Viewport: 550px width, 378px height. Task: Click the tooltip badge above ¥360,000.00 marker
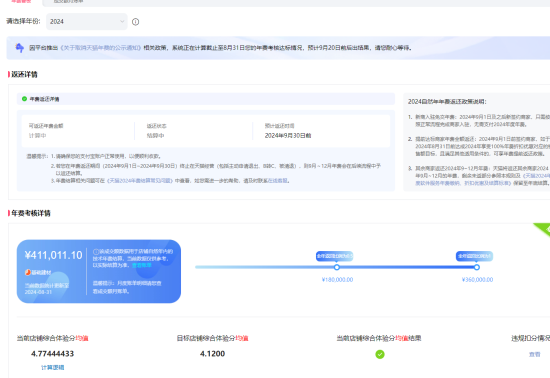(x=474, y=256)
